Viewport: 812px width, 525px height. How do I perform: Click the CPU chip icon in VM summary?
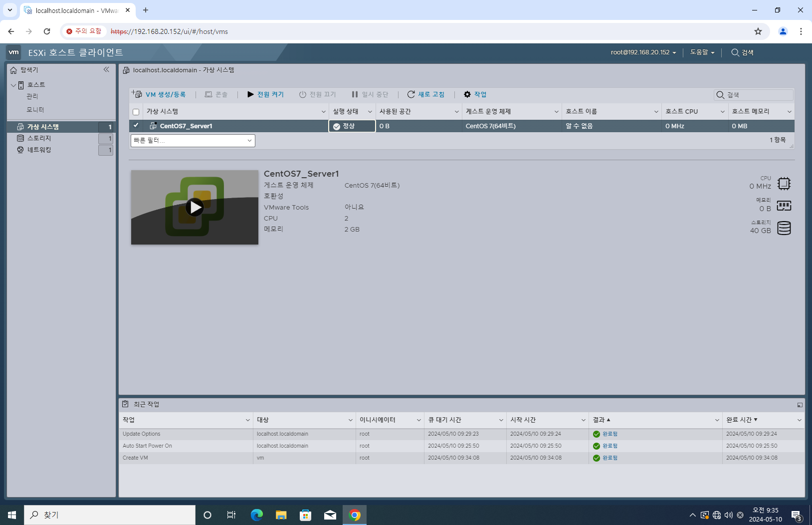point(784,184)
